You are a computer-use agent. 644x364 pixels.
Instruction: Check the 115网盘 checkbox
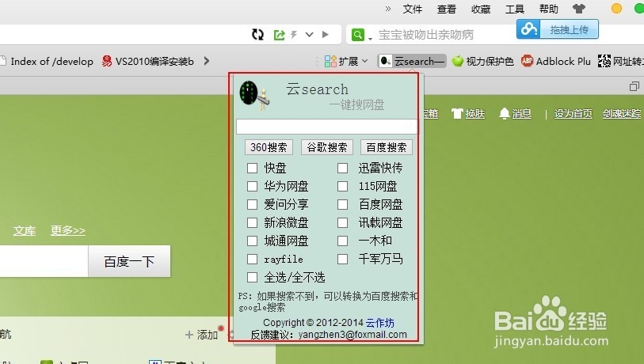[x=342, y=186]
